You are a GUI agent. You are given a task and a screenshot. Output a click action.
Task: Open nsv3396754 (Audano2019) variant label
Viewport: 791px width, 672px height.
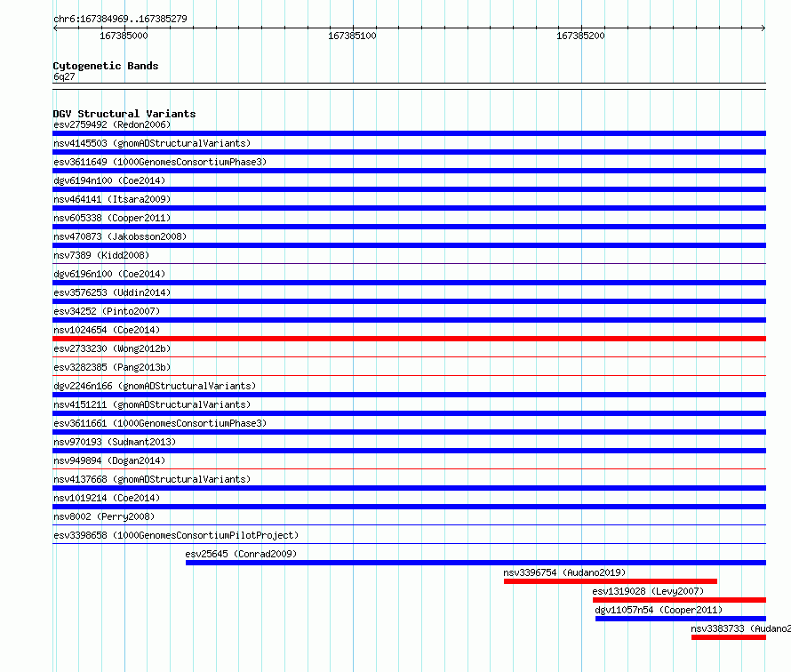pyautogui.click(x=564, y=572)
